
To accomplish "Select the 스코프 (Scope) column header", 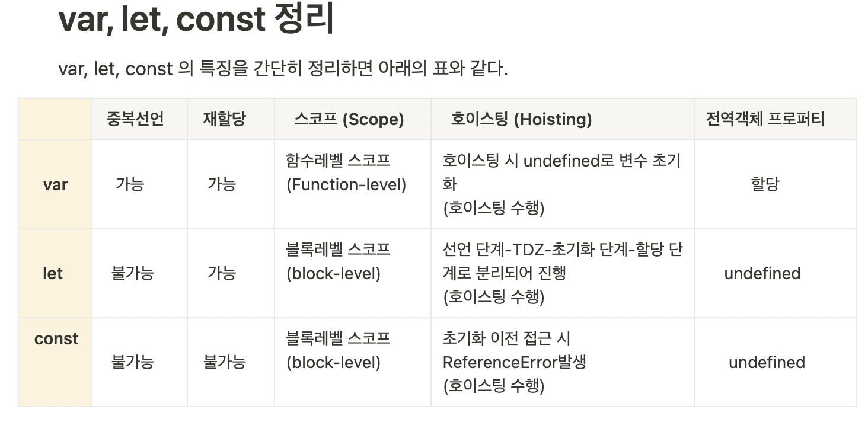I will (353, 119).
